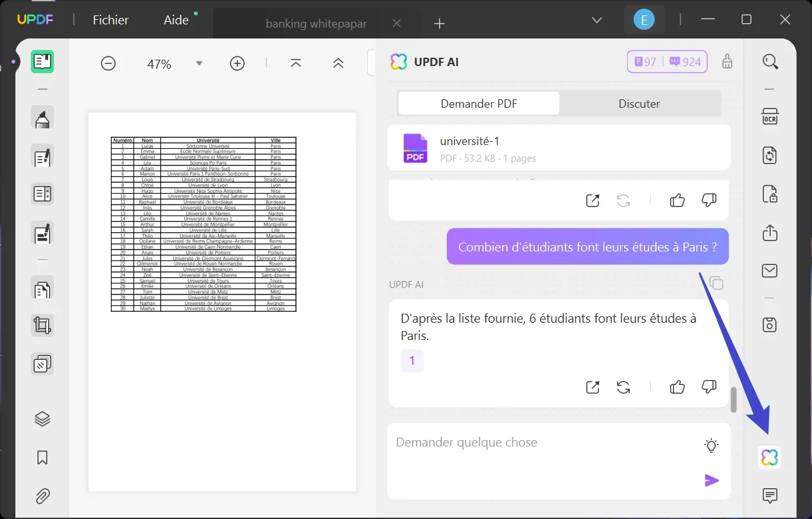The height and width of the screenshot is (519, 812).
Task: Select the highlighter annotation tool
Action: click(x=42, y=117)
